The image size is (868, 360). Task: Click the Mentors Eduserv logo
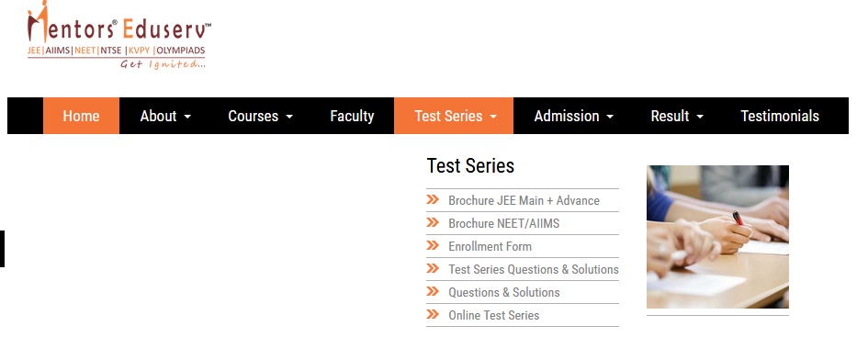[119, 35]
